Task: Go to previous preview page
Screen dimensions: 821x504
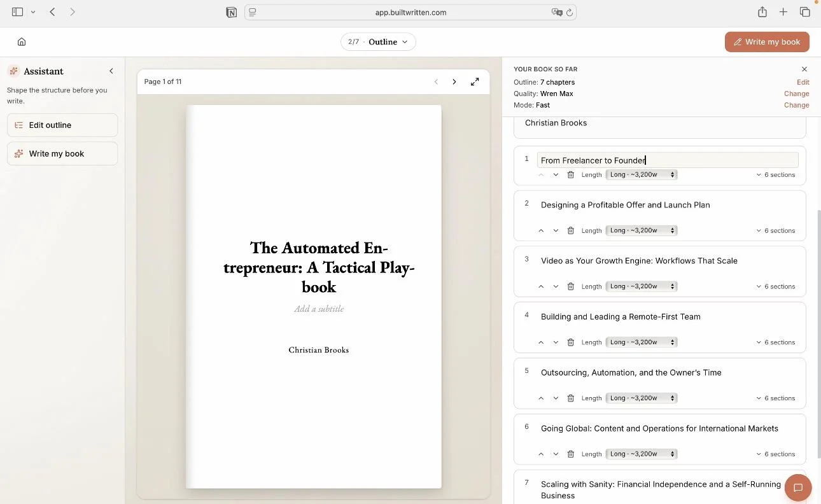Action: click(x=436, y=81)
